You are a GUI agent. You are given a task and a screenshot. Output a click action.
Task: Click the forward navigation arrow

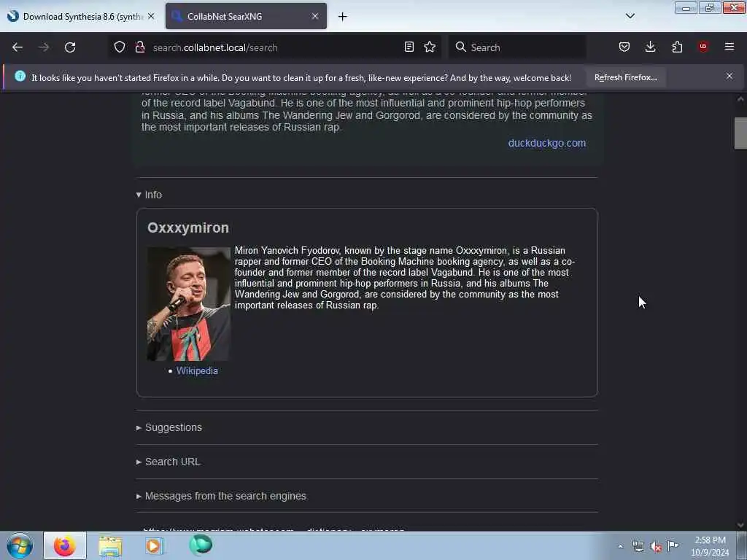(x=44, y=47)
